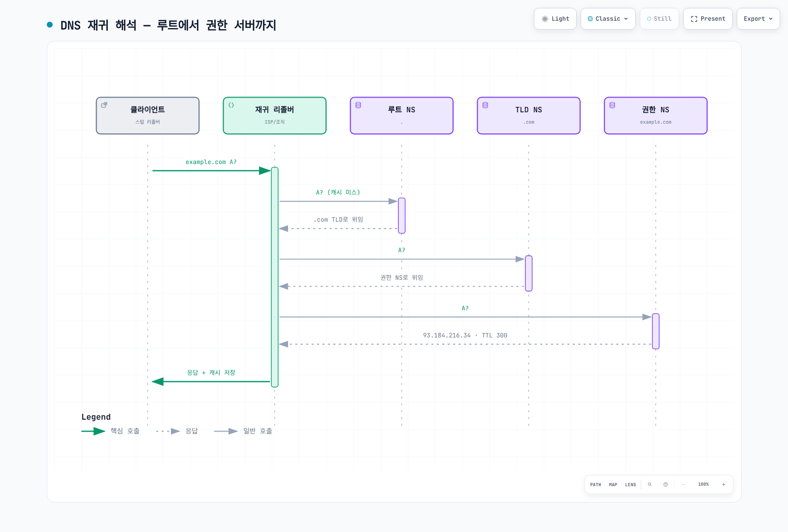This screenshot has height=532, width=788.
Task: Click the 'ISP/조직' subtitle text
Action: pos(275,122)
